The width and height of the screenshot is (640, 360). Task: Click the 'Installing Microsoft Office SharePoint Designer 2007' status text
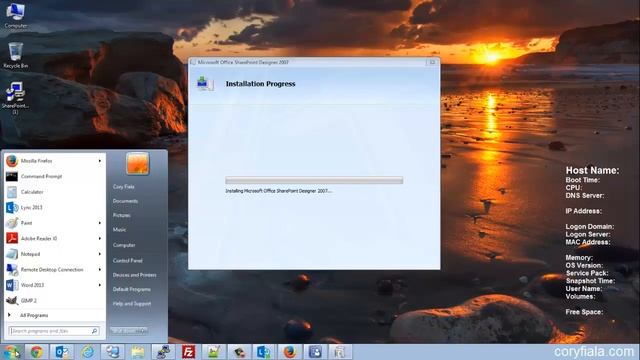[278, 191]
